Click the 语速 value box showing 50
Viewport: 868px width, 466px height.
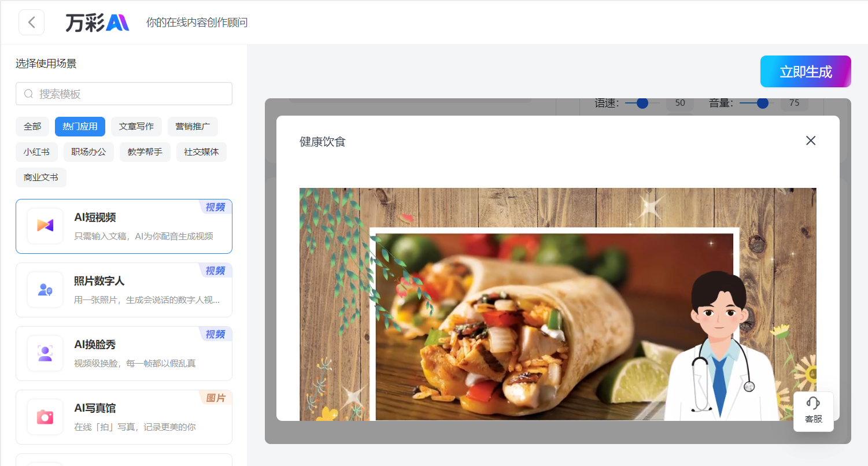(680, 103)
